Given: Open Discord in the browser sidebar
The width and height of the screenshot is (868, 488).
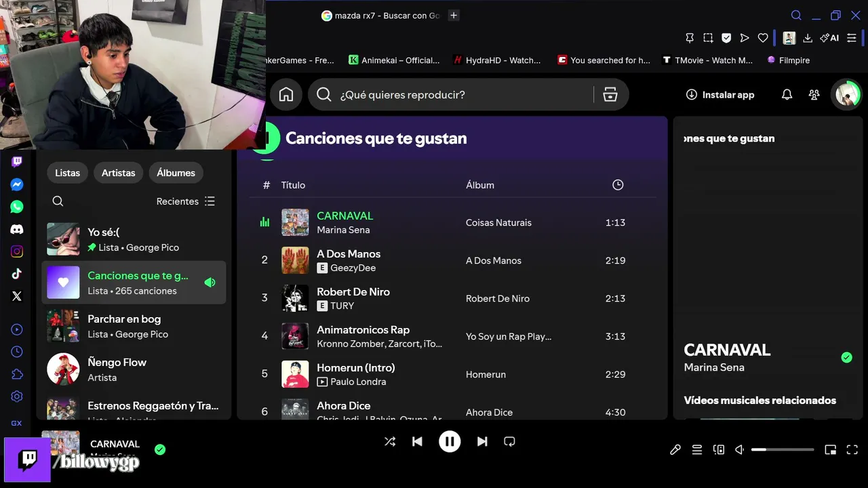Looking at the screenshot, I should [x=17, y=229].
